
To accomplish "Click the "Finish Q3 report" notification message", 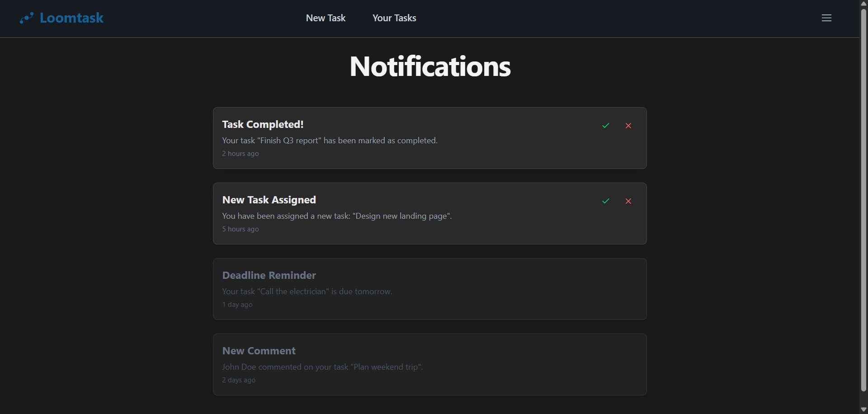I will (330, 141).
